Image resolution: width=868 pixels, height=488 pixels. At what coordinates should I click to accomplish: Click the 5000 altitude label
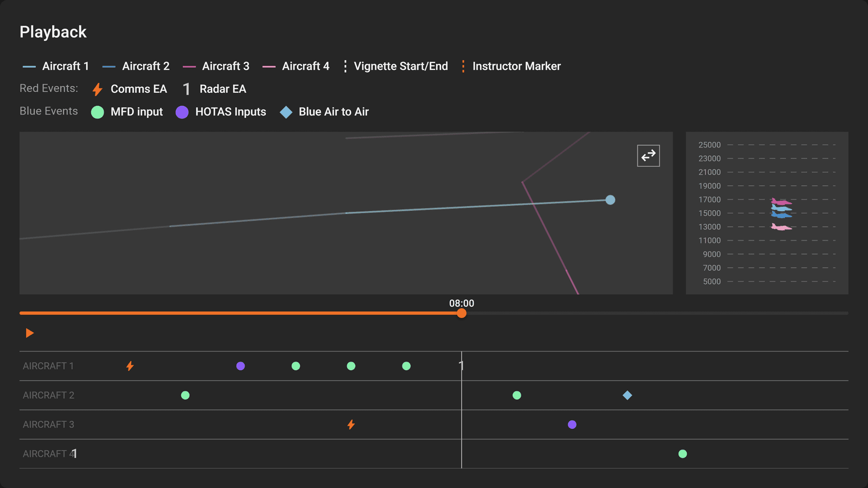(x=712, y=282)
